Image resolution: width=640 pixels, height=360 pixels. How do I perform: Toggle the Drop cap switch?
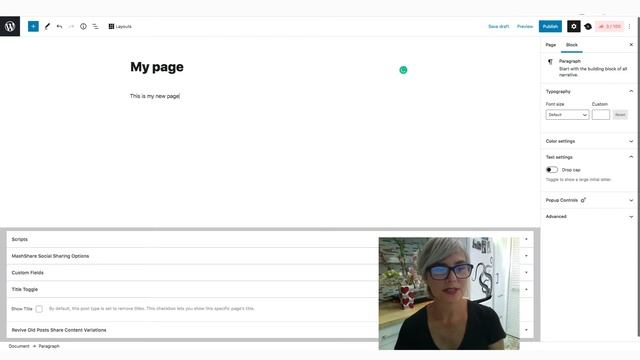(552, 170)
